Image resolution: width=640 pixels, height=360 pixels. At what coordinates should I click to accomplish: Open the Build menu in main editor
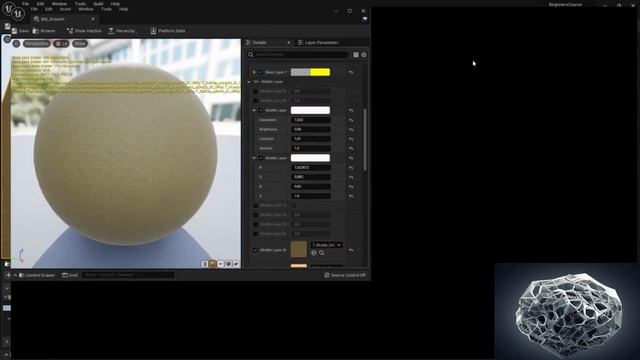98,4
